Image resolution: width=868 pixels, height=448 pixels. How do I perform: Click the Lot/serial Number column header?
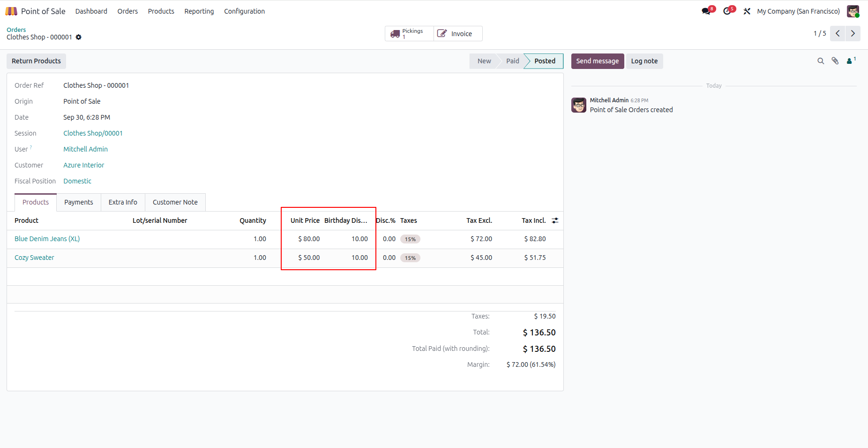click(x=160, y=220)
